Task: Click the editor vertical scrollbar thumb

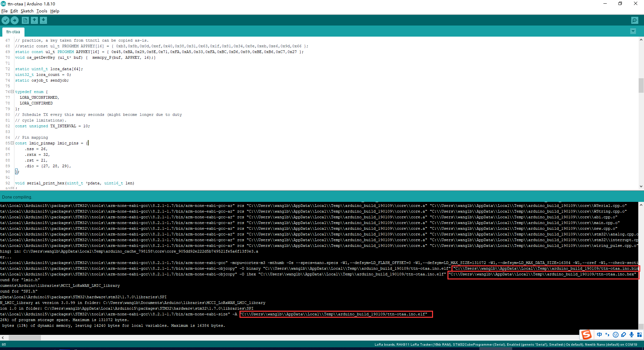Action: (x=641, y=85)
